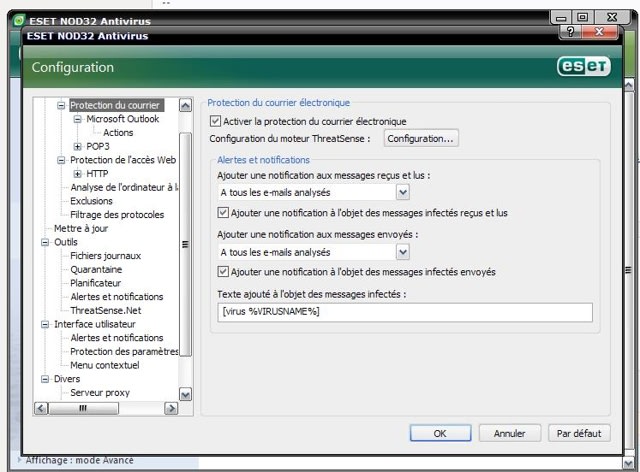Select Alertes et notifications under Outils
Screen dimensions: 640x472
116,297
